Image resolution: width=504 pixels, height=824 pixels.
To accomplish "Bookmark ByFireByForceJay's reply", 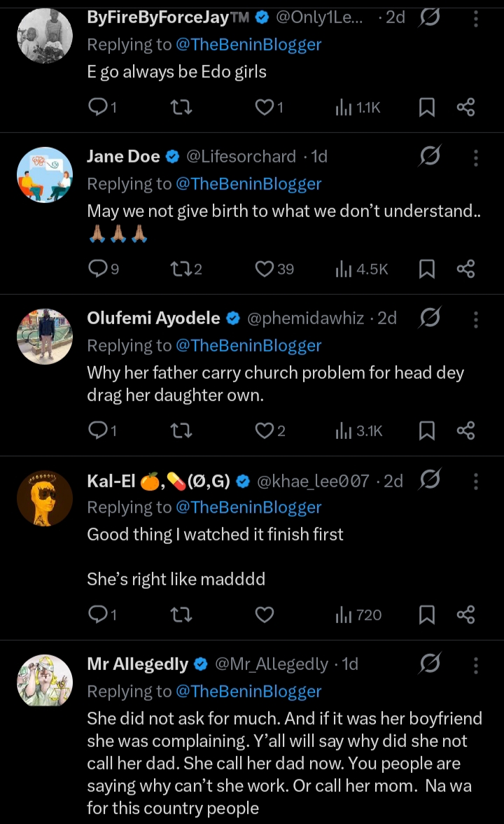I will click(x=426, y=107).
